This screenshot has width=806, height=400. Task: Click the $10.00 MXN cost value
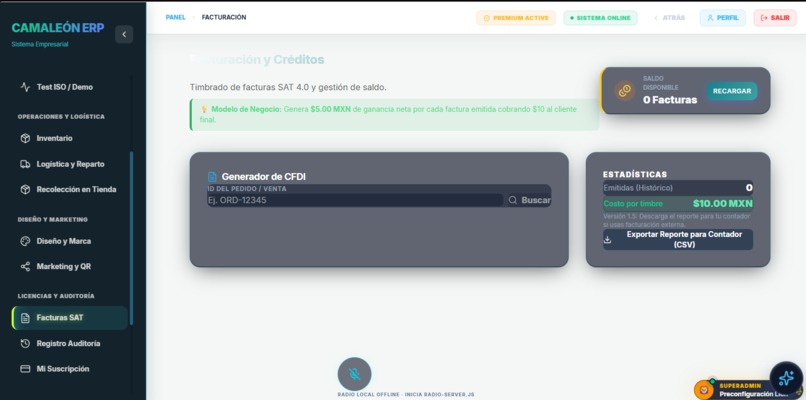point(722,204)
